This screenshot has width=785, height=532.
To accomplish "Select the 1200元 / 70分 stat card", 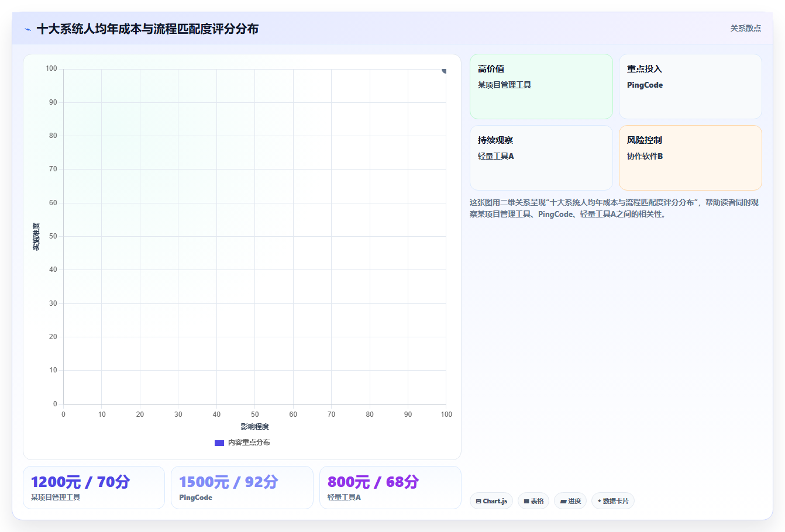I will coord(94,488).
